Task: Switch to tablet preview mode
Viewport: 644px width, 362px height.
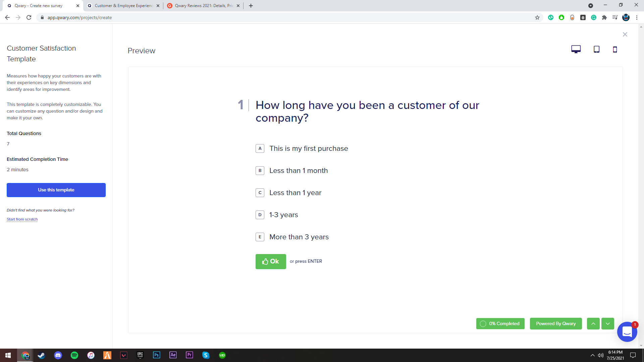Action: pos(596,49)
